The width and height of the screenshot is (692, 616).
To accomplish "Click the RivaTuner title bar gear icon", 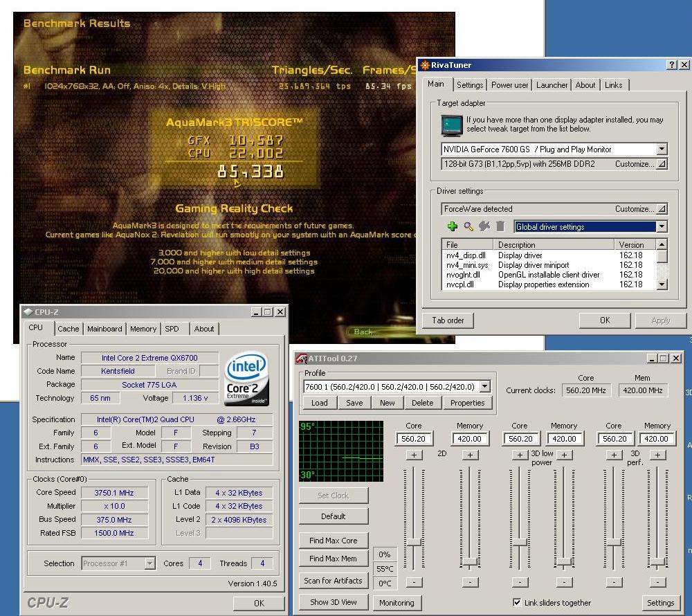I will coord(425,65).
